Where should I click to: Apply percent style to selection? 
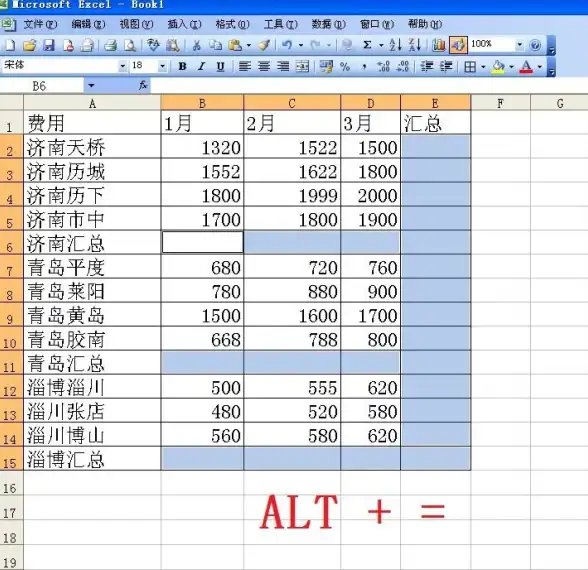coord(345,67)
